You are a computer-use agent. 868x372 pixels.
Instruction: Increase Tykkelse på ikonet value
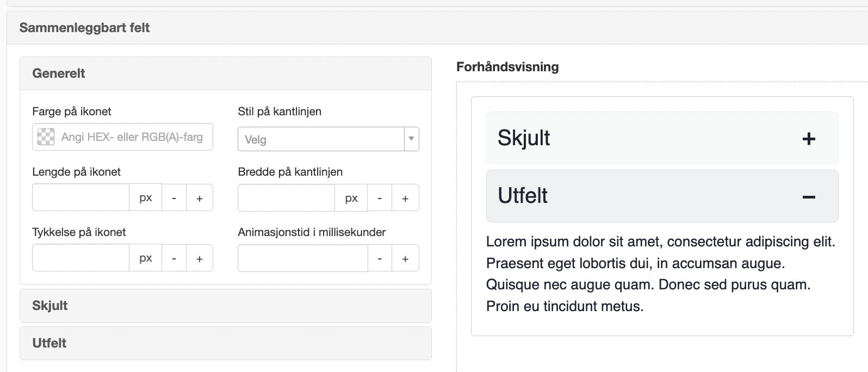pos(200,258)
